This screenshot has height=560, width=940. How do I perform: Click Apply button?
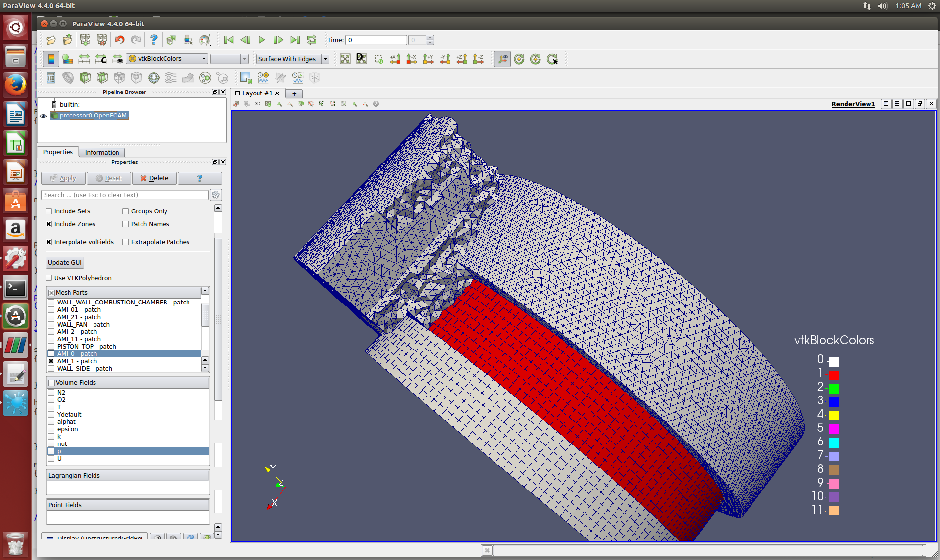click(x=63, y=178)
